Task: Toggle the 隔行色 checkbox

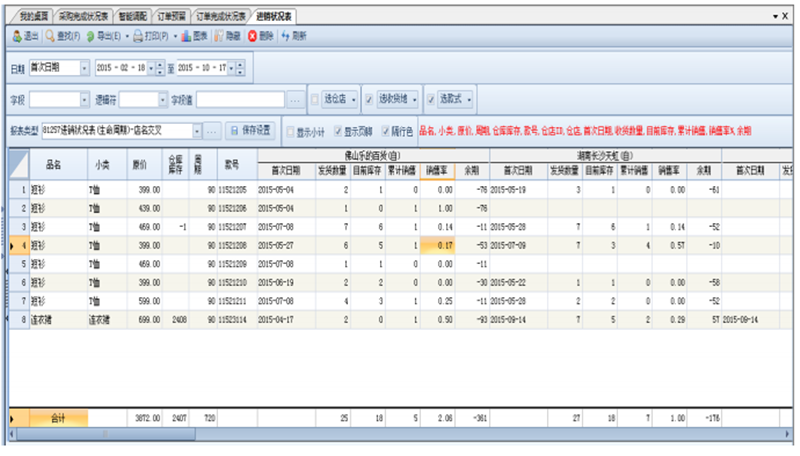Action: (x=383, y=131)
